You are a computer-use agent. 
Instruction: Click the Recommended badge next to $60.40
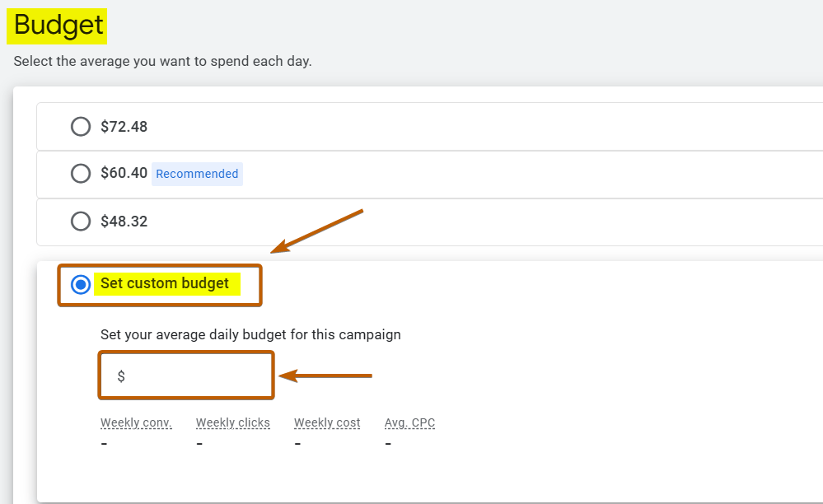pos(197,174)
